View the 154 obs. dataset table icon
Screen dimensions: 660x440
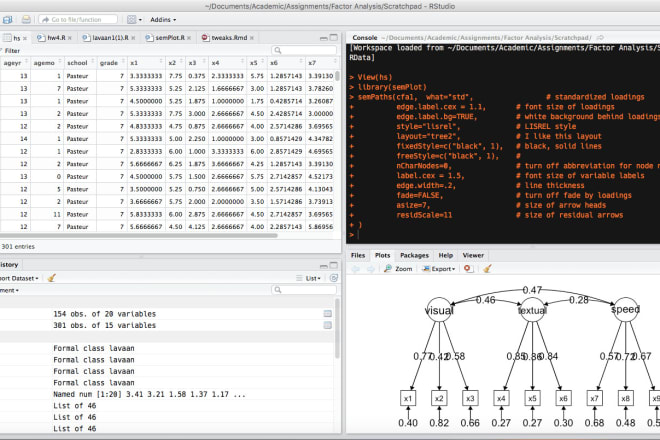pyautogui.click(x=327, y=314)
